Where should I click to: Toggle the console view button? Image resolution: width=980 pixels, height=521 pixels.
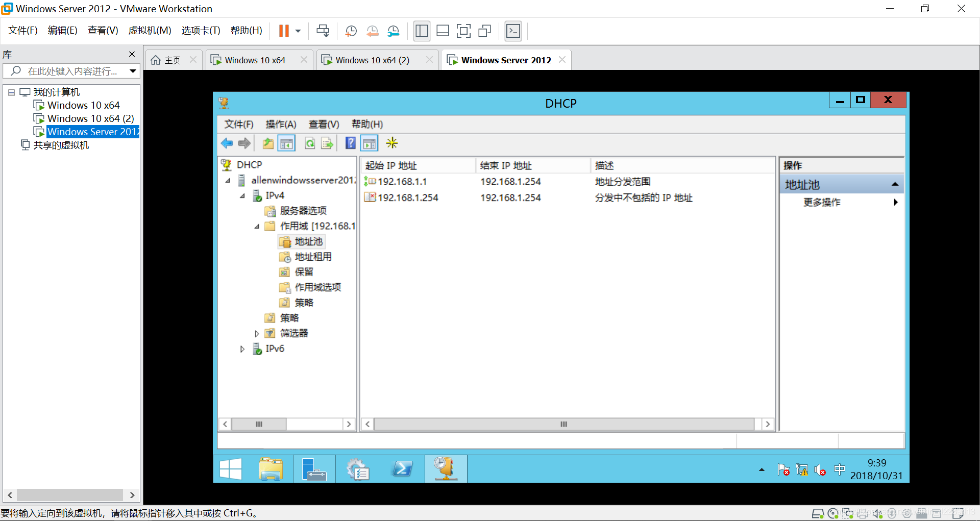click(x=513, y=31)
